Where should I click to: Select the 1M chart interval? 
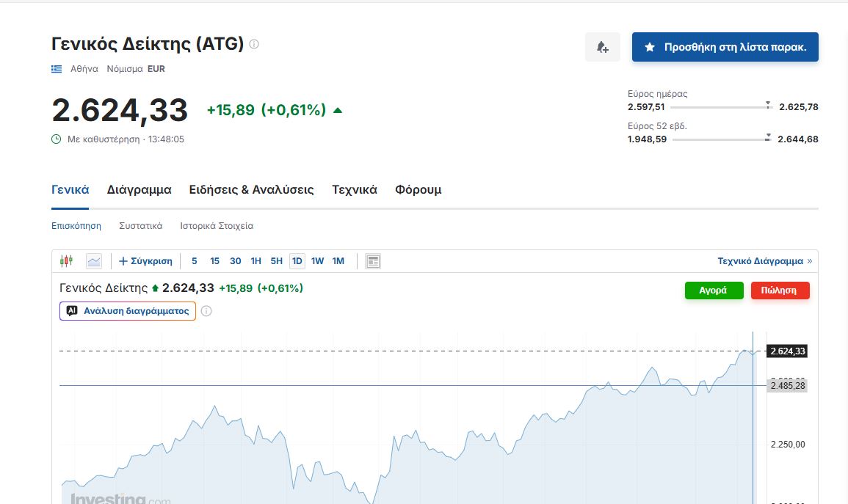click(x=338, y=261)
